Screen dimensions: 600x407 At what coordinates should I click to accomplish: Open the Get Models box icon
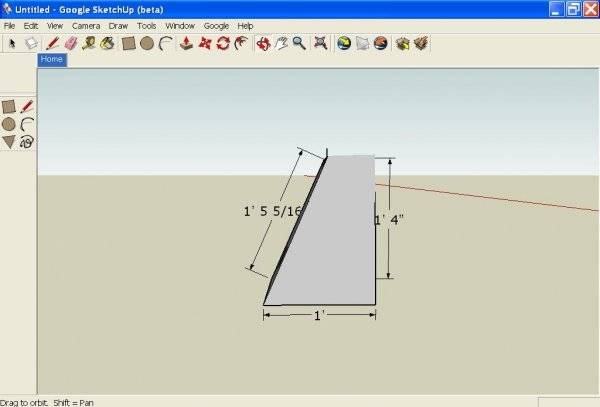point(403,44)
